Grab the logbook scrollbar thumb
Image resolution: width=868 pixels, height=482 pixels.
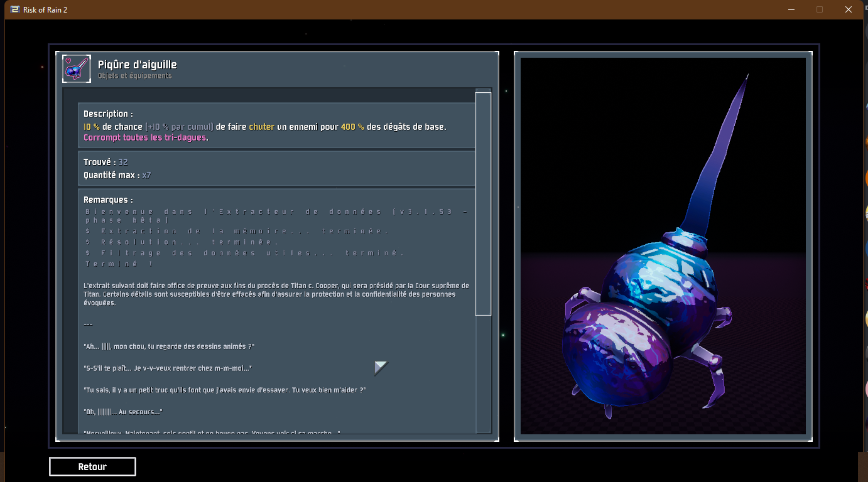point(482,203)
